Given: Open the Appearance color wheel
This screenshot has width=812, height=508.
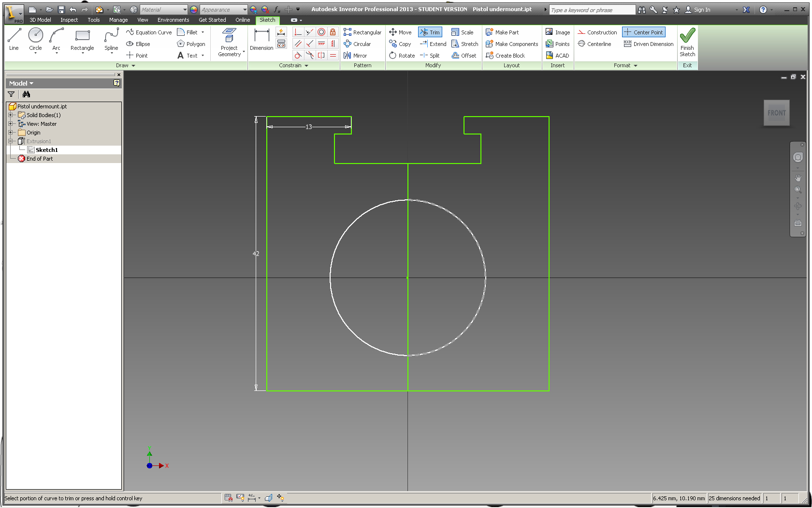Looking at the screenshot, I should [194, 10].
